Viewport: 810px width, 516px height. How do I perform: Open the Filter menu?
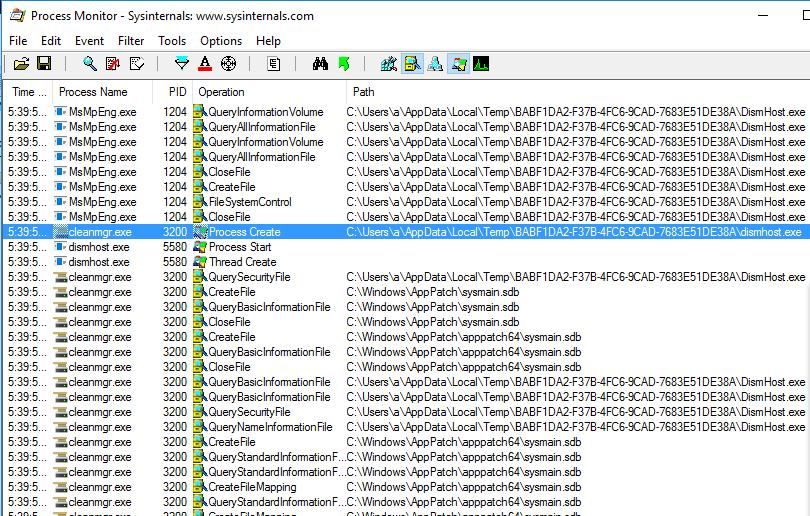tap(131, 41)
